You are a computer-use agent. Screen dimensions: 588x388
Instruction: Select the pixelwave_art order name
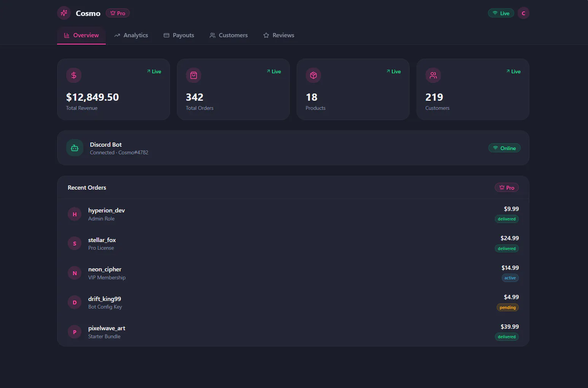coord(106,328)
